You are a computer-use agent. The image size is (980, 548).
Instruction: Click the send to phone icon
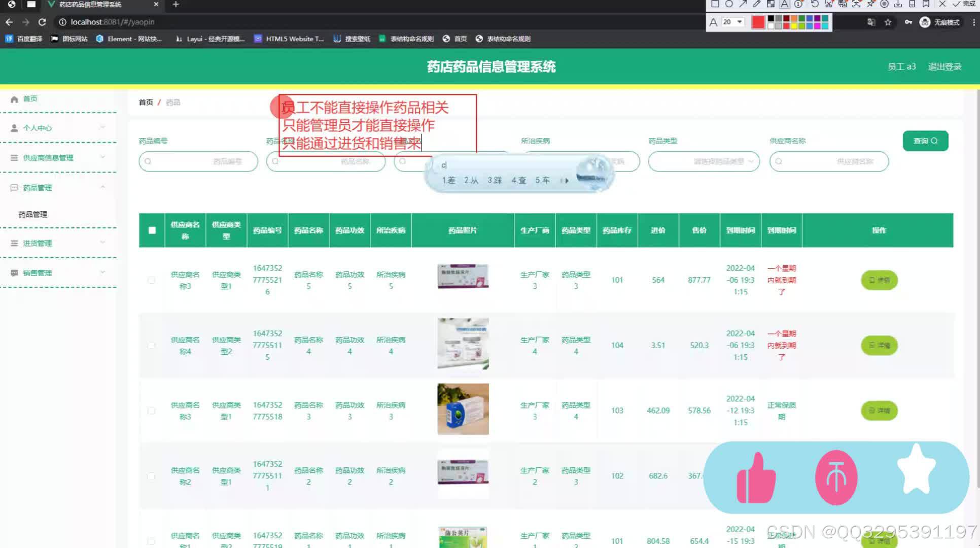coord(912,4)
